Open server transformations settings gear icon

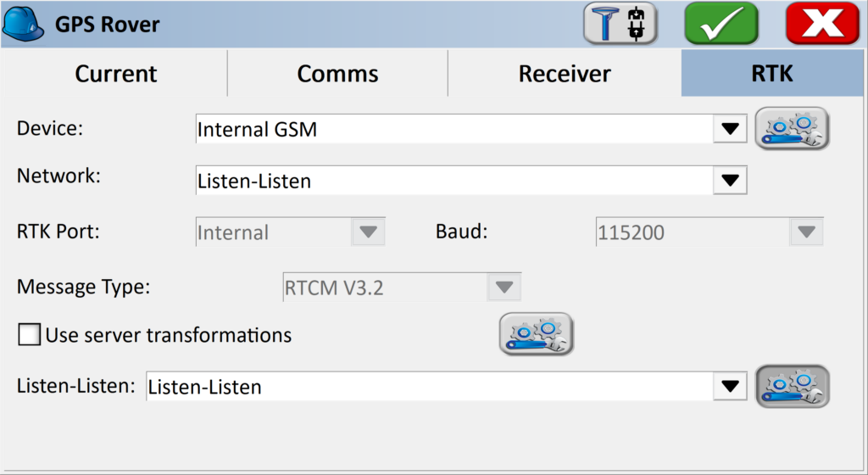[536, 333]
